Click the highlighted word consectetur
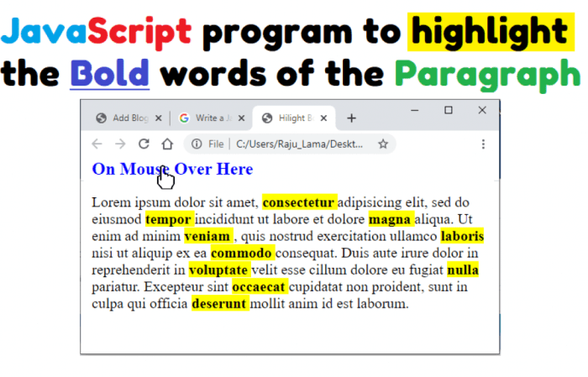 tap(299, 202)
